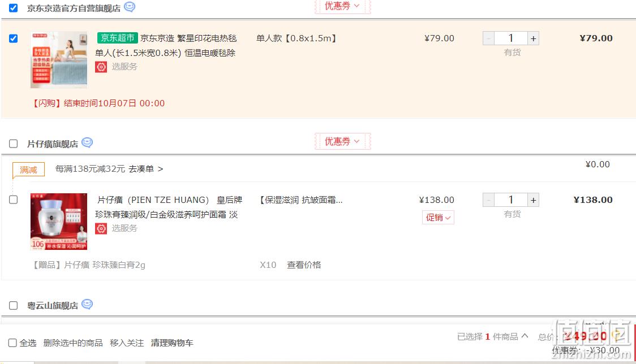This screenshot has height=364, width=636.
Task: Click the 【保湿滋润 抗皱面霜... specification text
Action: point(300,200)
